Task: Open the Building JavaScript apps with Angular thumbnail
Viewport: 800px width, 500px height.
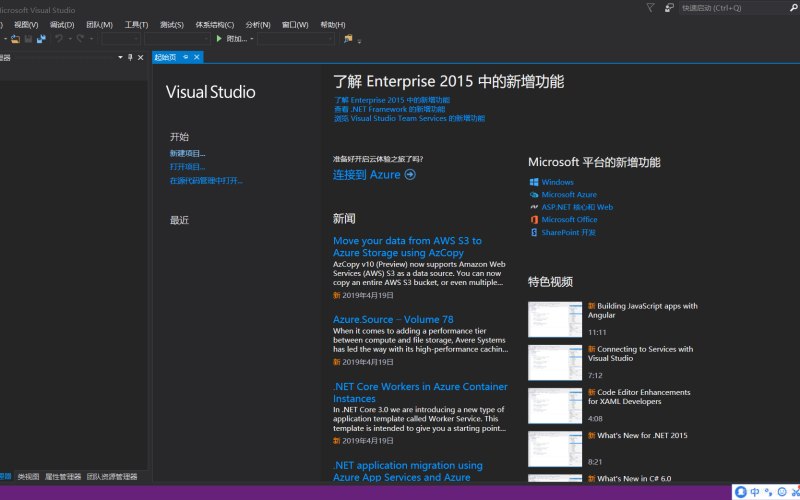Action: click(x=555, y=319)
